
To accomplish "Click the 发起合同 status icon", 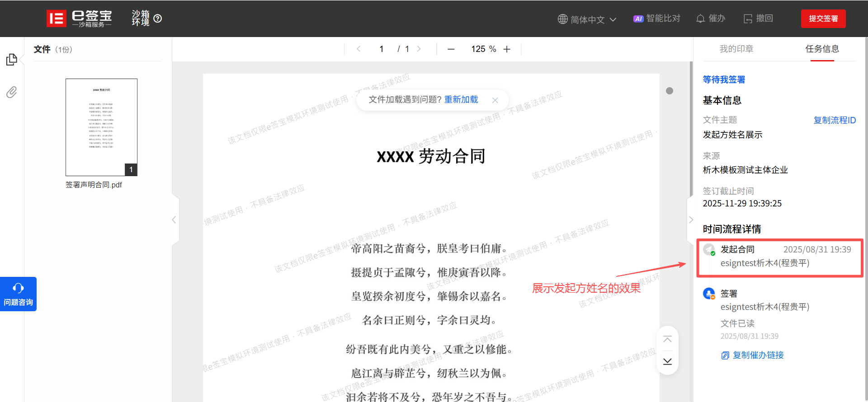I will click(x=709, y=249).
